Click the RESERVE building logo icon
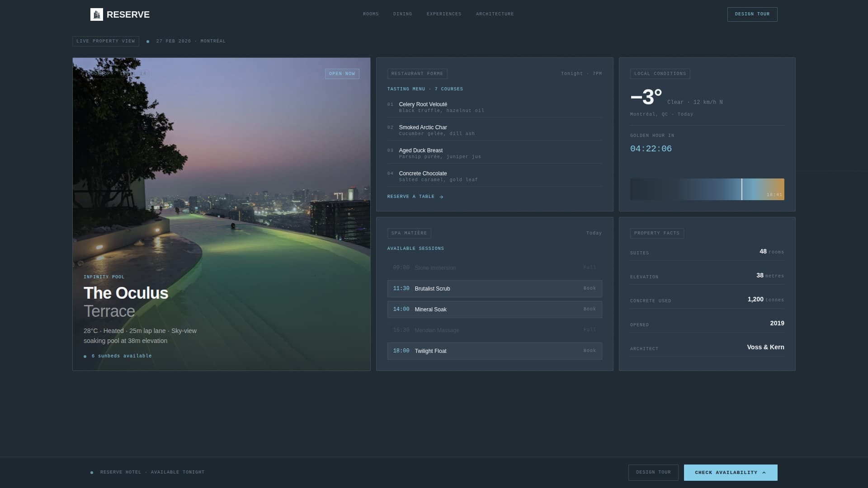The height and width of the screenshot is (488, 868). click(x=97, y=14)
